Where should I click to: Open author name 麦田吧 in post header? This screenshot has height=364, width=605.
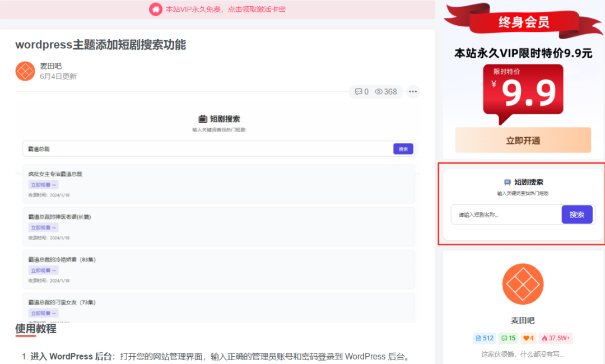tap(50, 66)
